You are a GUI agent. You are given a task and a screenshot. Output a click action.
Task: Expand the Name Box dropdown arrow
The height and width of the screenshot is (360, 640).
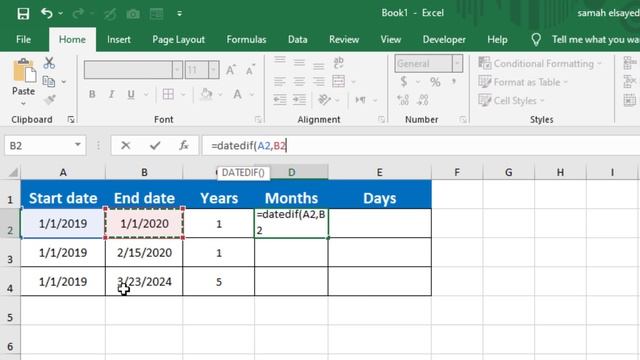78,145
